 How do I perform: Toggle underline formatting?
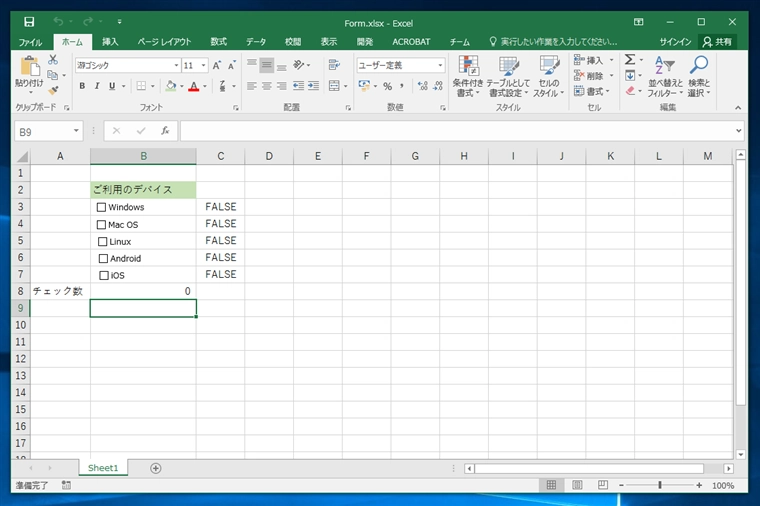[112, 86]
